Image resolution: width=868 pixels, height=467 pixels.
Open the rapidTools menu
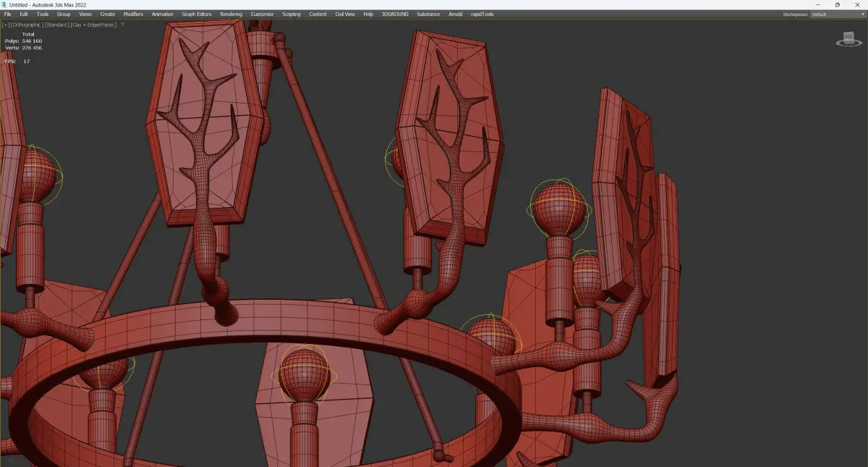(x=481, y=14)
